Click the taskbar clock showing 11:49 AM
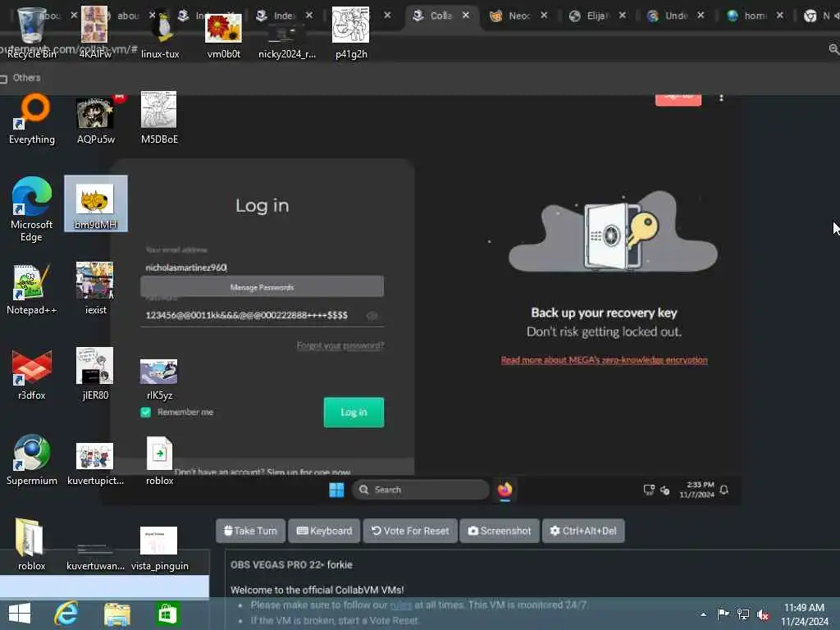This screenshot has height=630, width=840. point(805,614)
